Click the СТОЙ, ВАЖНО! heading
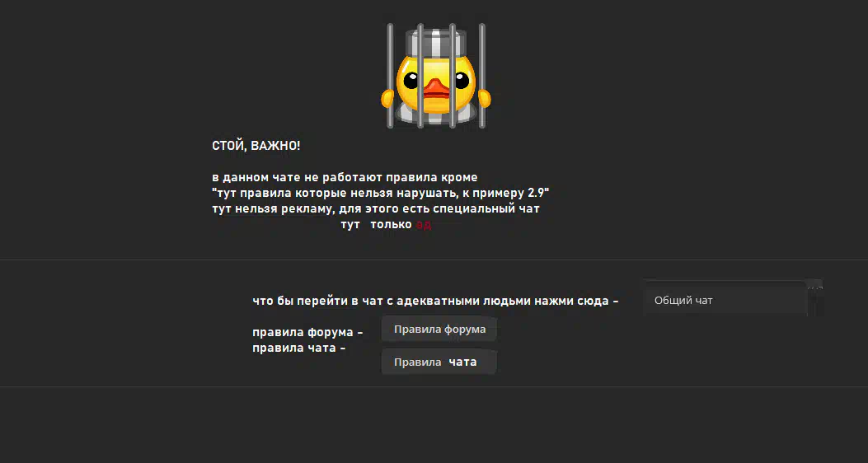Viewport: 868px width, 463px height. [x=256, y=146]
